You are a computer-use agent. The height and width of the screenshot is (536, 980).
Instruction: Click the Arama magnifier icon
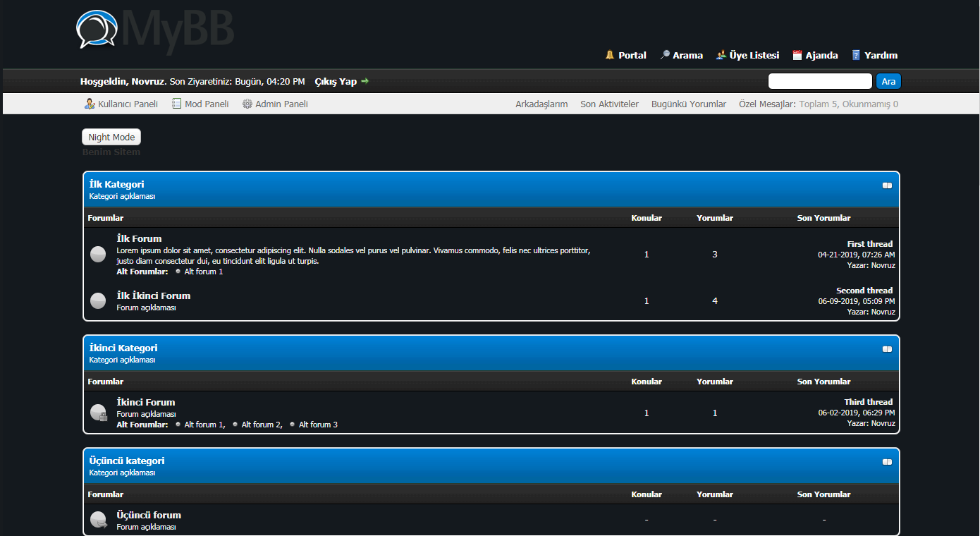pos(664,55)
